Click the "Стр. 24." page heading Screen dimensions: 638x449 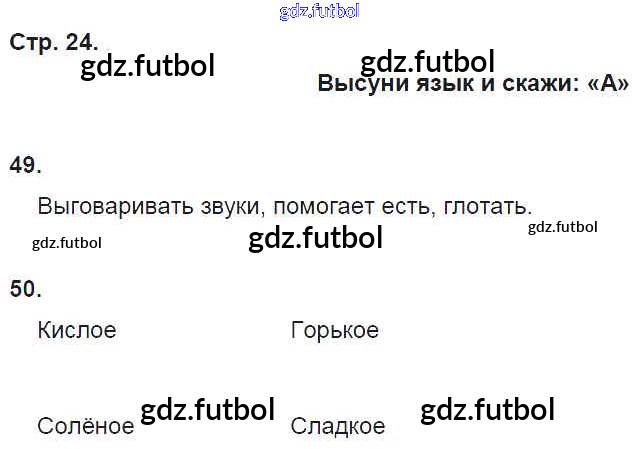[x=53, y=42]
